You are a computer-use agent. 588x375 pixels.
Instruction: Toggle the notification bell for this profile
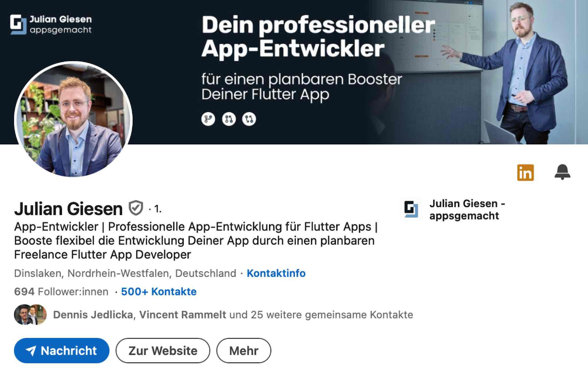click(562, 172)
